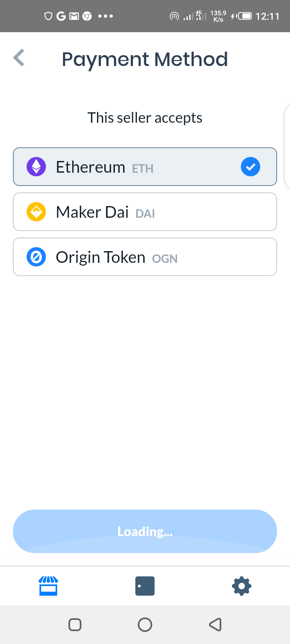Tap the blue Origin Token logo icon
This screenshot has width=290, height=644.
tap(36, 257)
